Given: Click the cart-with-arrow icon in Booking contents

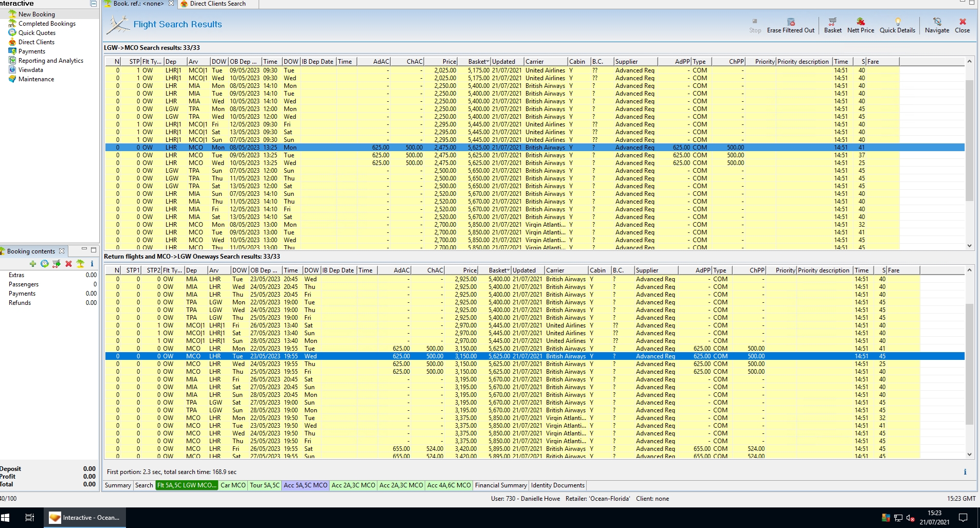Looking at the screenshot, I should click(x=57, y=264).
